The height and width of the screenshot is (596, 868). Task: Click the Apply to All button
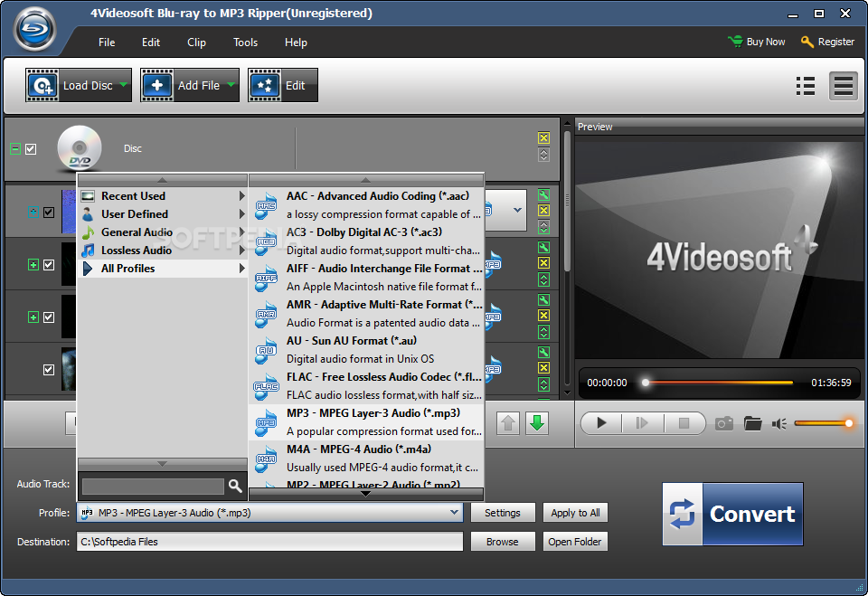[575, 513]
